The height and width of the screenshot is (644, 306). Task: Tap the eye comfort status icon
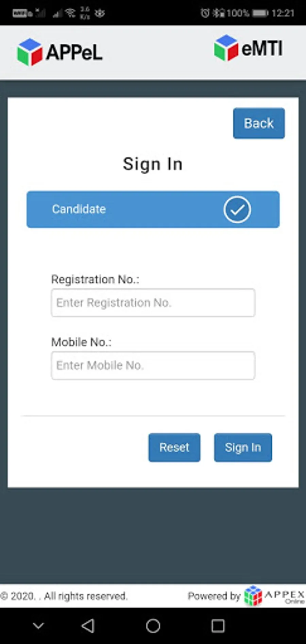pos(100,13)
